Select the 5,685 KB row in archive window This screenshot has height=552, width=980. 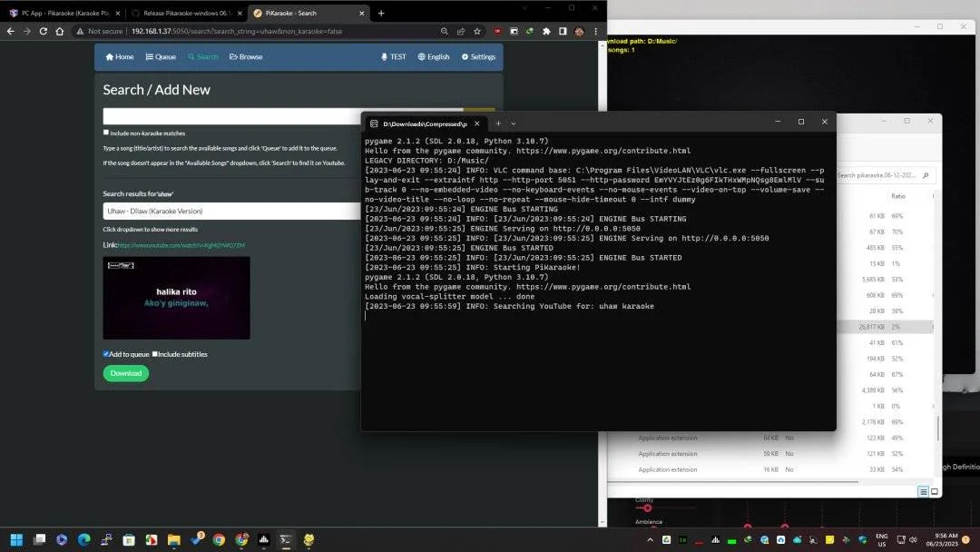[x=885, y=280]
